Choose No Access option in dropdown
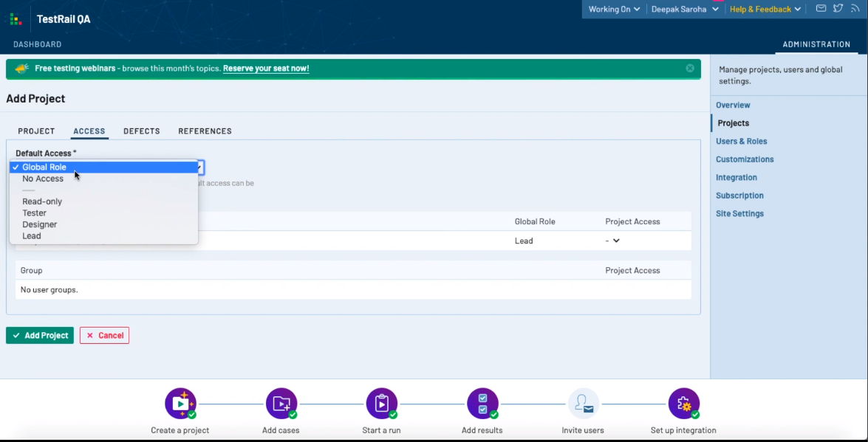This screenshot has width=868, height=442. [x=43, y=179]
